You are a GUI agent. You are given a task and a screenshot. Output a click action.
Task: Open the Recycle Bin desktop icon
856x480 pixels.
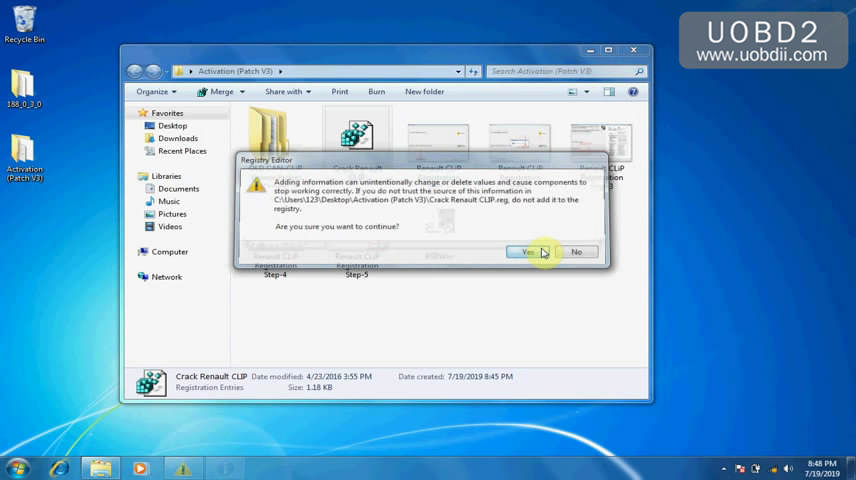pyautogui.click(x=23, y=23)
